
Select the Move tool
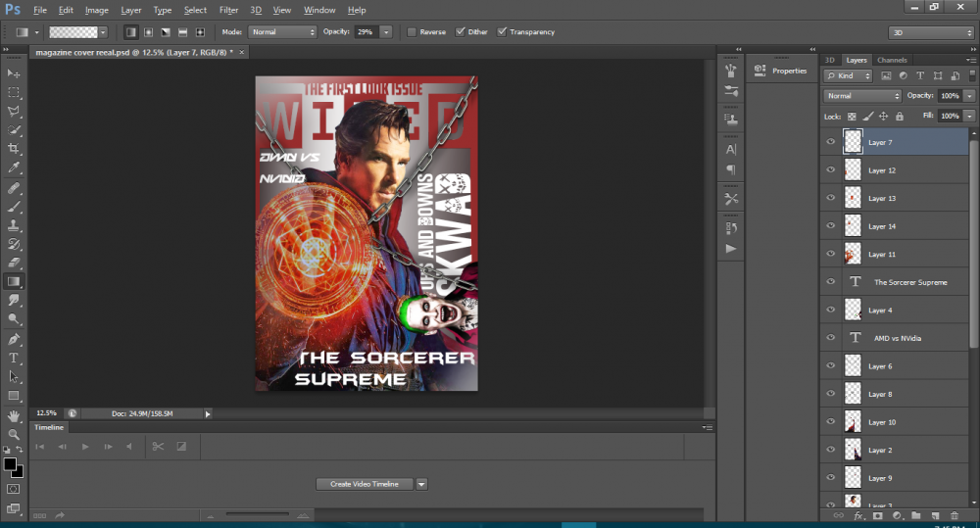13,73
